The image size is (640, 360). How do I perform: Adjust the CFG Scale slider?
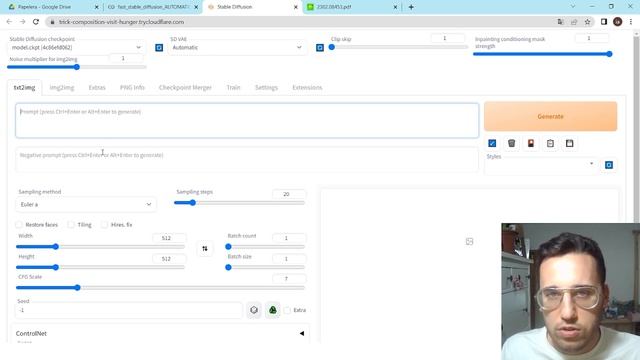tap(160, 288)
